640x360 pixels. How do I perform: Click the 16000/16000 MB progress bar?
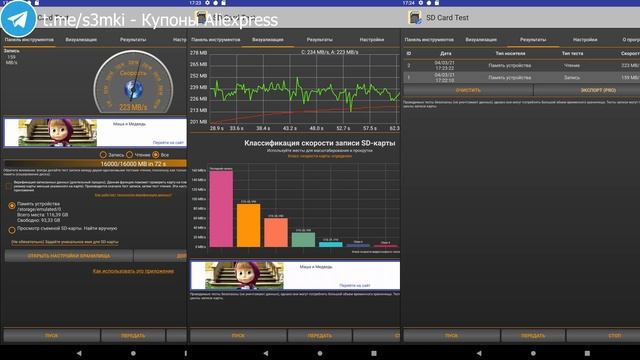click(95, 164)
